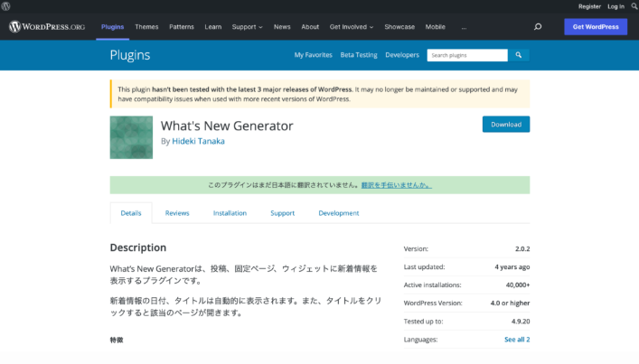Click the Get WordPress button
This screenshot has height=364, width=639.
tap(596, 27)
